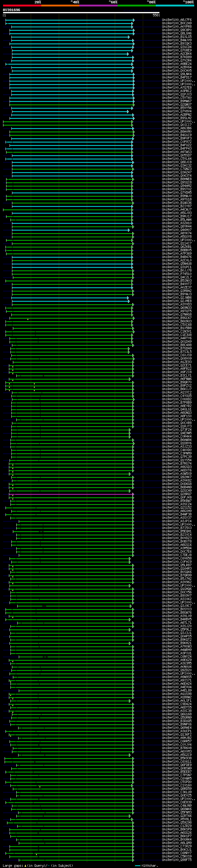Image resolution: width=197 pixels, height=868 pixels.
Task: Select UniRef100_Q31CD4 label
Action: coord(177,47)
